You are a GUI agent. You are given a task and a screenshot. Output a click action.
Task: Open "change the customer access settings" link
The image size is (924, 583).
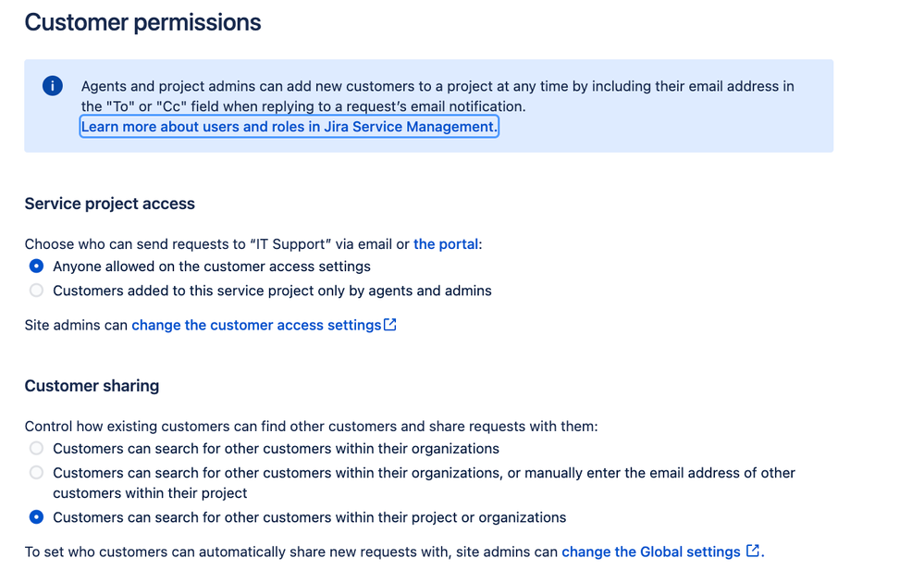tap(256, 325)
